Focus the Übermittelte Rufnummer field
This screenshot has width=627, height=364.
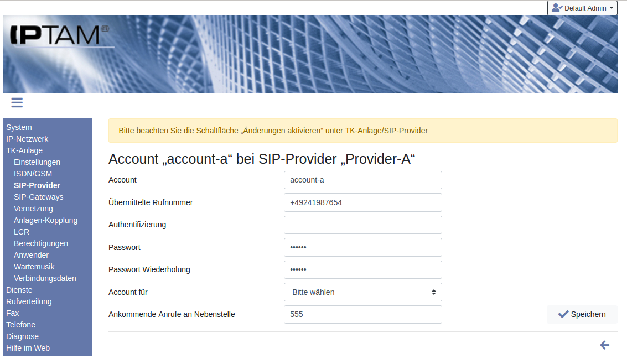(x=363, y=202)
